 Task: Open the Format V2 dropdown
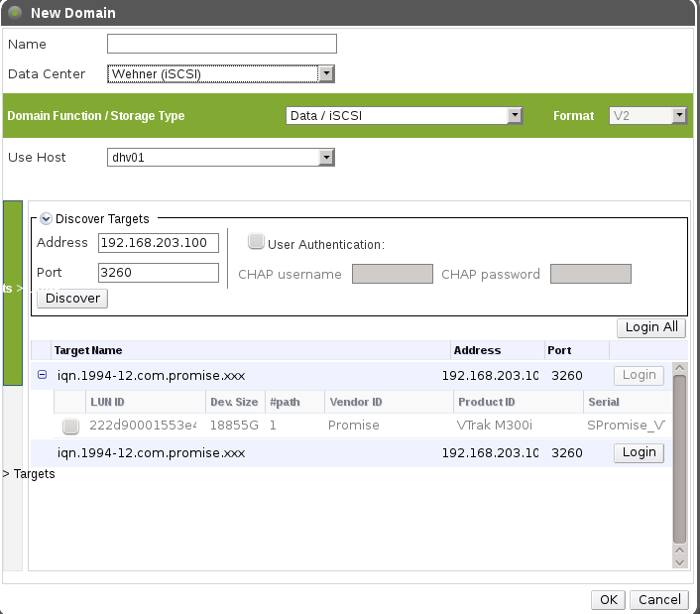click(x=678, y=116)
